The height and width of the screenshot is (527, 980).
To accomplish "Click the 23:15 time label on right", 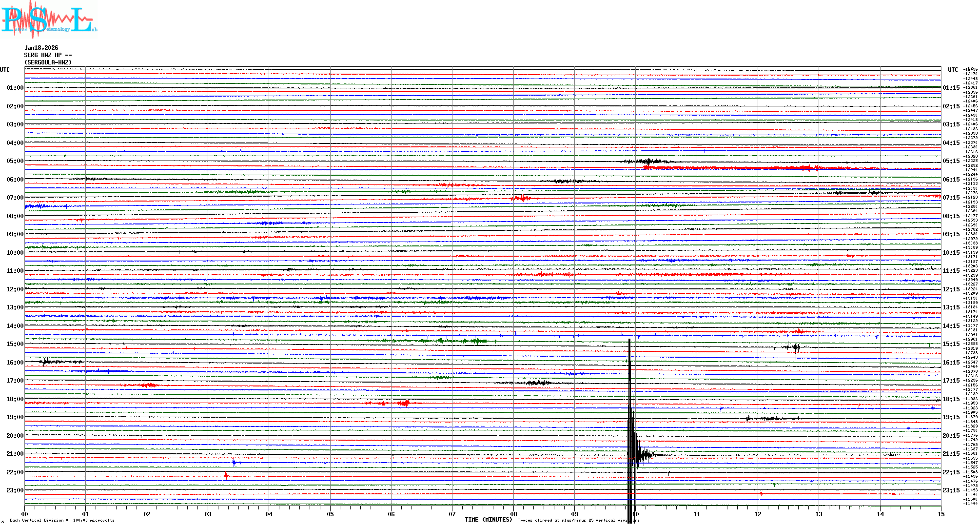I will (951, 490).
